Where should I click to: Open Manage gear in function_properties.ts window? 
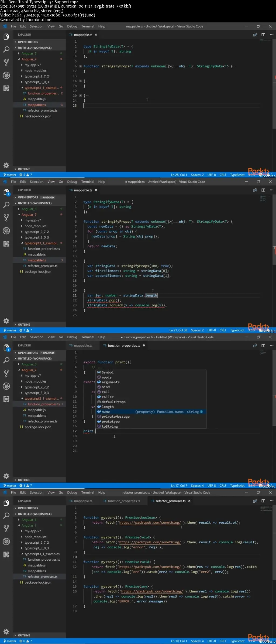(6, 476)
